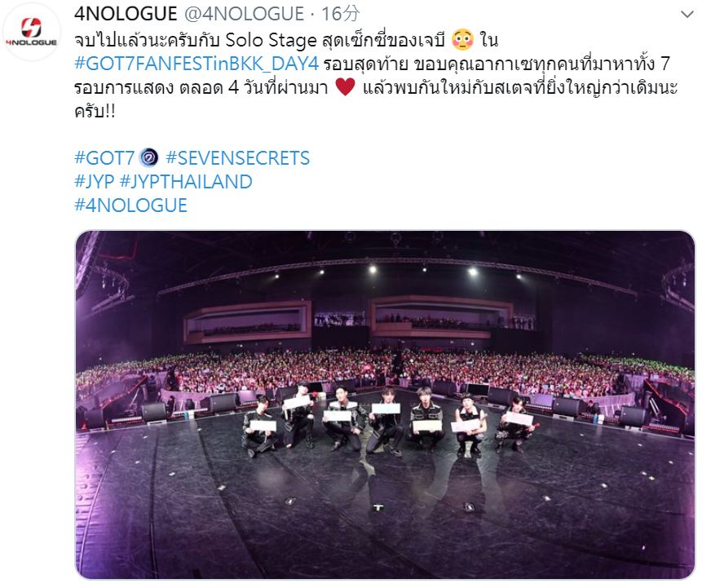Open the concert stage photo
The width and height of the screenshot is (711, 588).
pyautogui.click(x=385, y=405)
